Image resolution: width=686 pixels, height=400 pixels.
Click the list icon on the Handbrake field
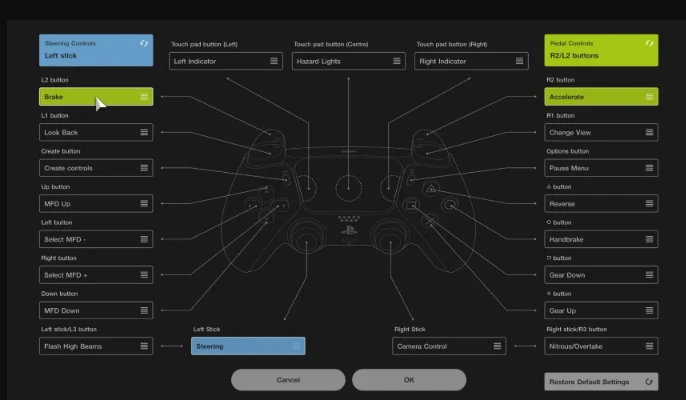tap(649, 239)
